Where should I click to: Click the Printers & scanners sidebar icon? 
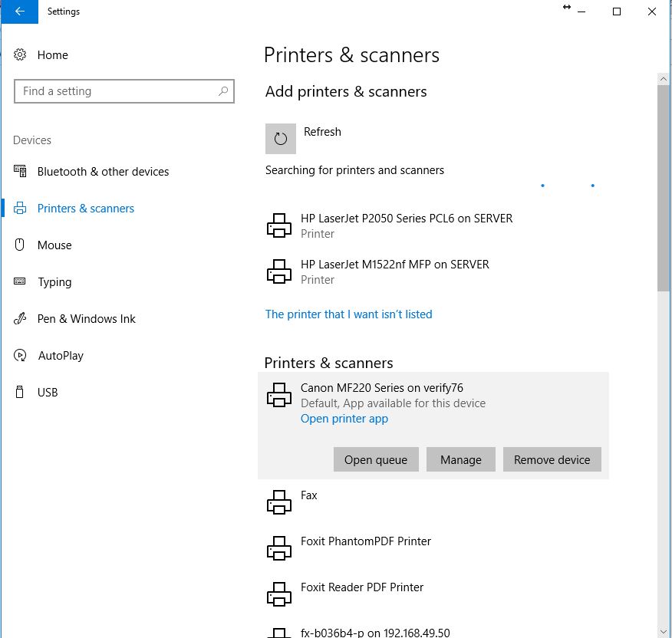20,209
